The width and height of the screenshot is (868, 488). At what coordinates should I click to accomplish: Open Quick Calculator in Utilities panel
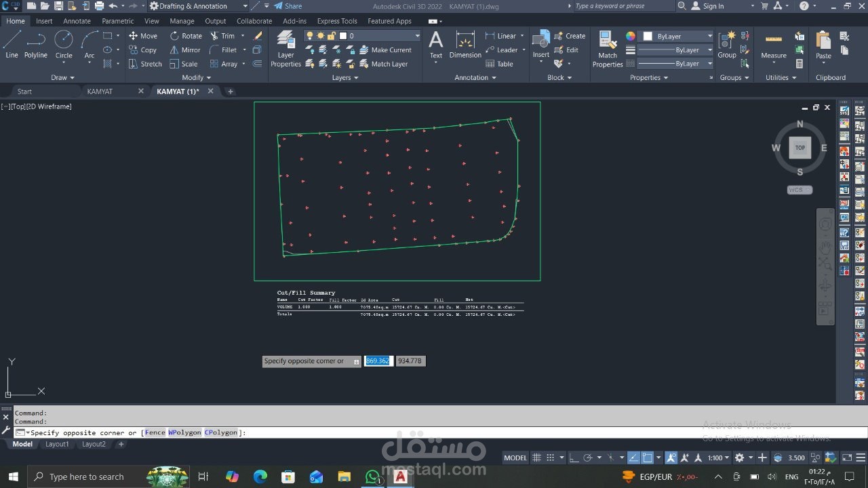click(800, 64)
